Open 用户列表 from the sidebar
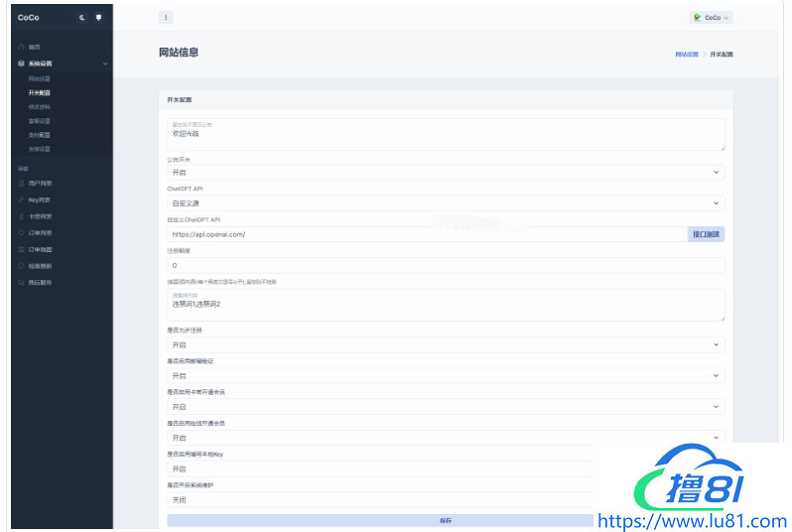The height and width of the screenshot is (532, 792). click(40, 184)
